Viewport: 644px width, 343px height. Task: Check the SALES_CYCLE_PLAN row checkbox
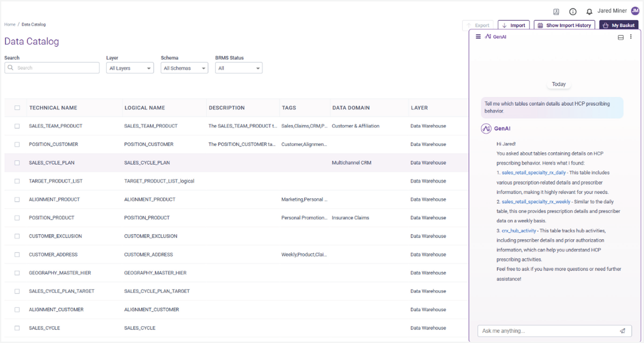[x=17, y=162]
